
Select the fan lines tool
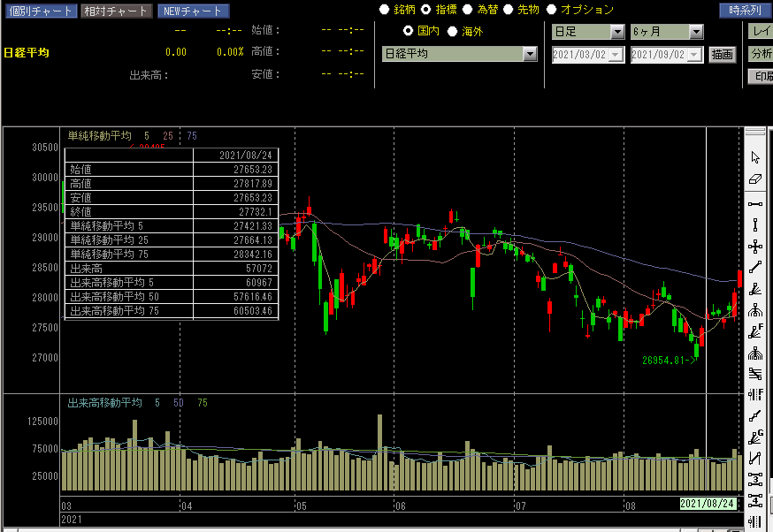(755, 289)
